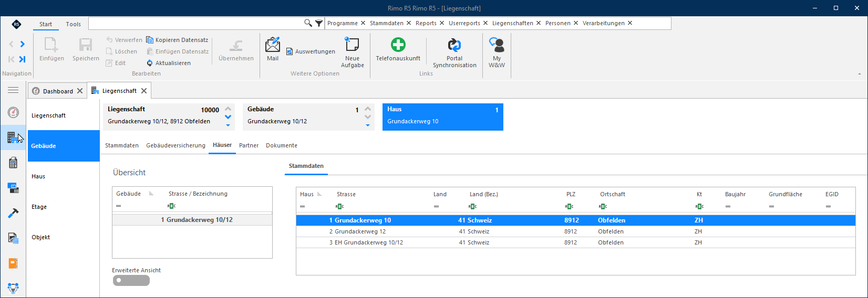Click Verwerfen in Bearbeiten group
The image size is (868, 298).
coord(124,40)
